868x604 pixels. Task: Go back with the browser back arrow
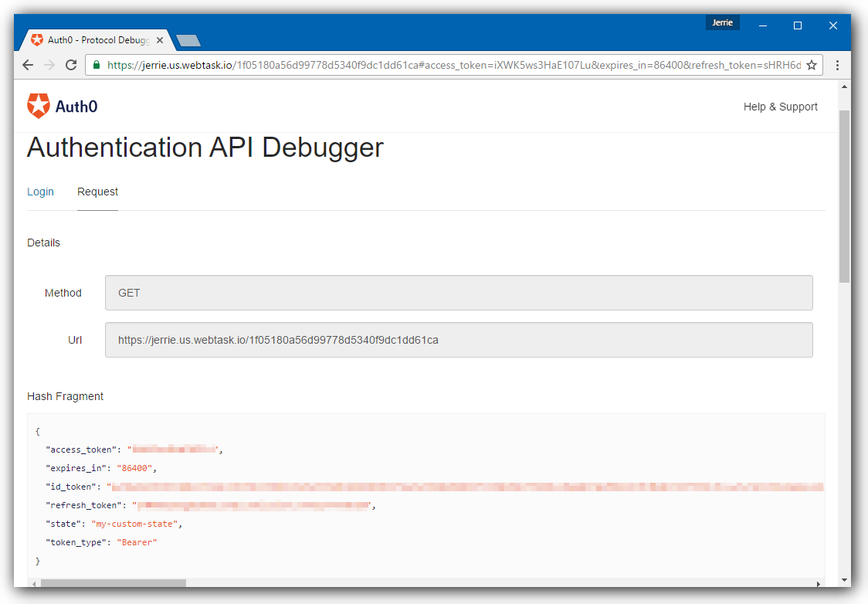coord(28,65)
